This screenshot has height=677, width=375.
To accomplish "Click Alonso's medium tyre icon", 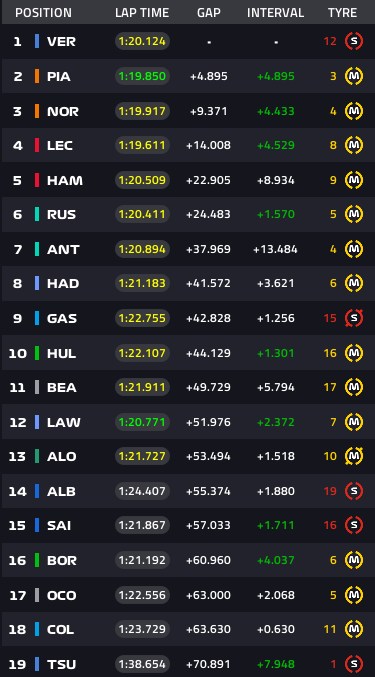I will coord(354,456).
